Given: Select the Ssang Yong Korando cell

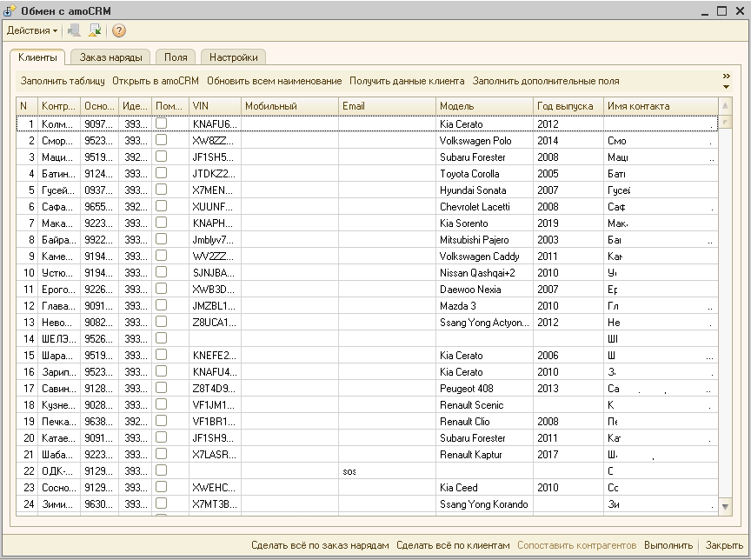Looking at the screenshot, I should click(x=484, y=504).
